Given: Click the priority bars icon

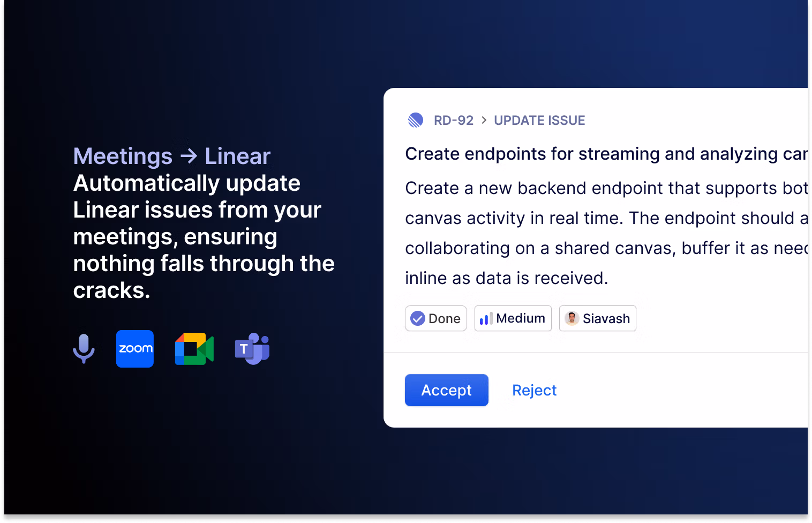Looking at the screenshot, I should coord(486,319).
